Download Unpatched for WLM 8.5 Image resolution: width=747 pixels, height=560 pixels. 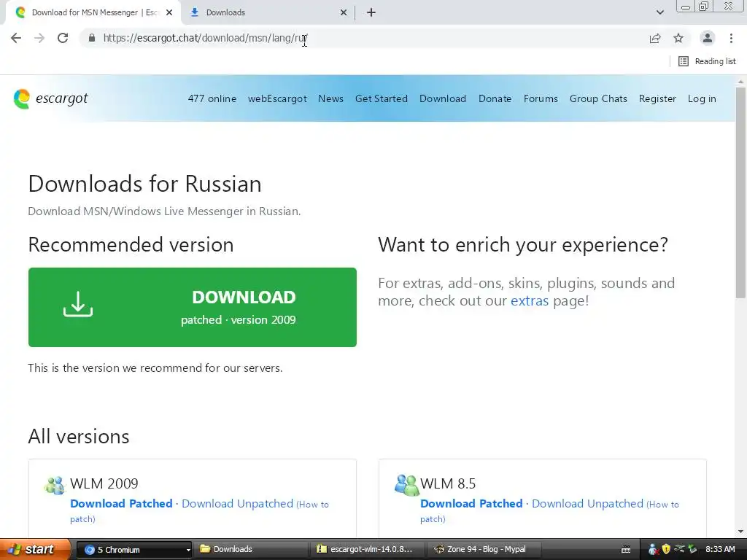click(587, 503)
